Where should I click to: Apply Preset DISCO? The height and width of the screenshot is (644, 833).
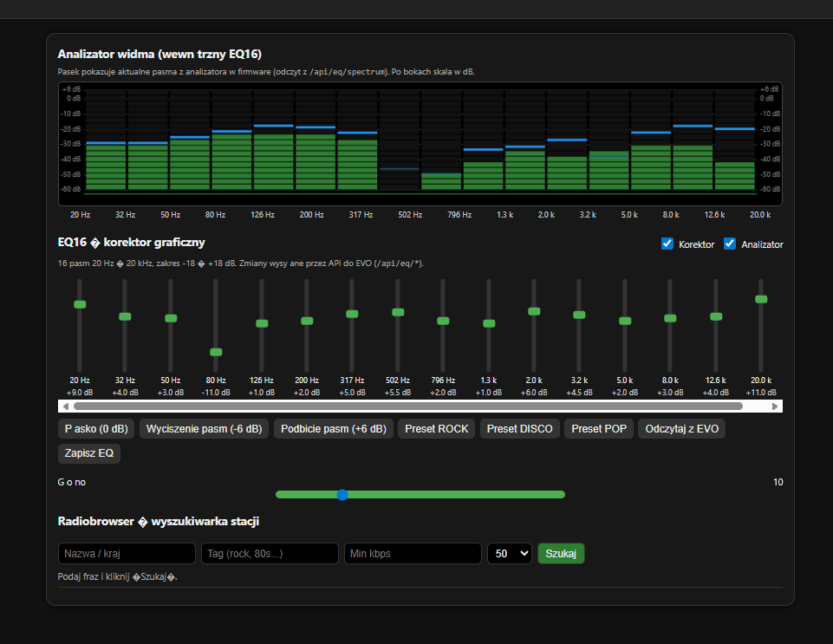coord(519,429)
